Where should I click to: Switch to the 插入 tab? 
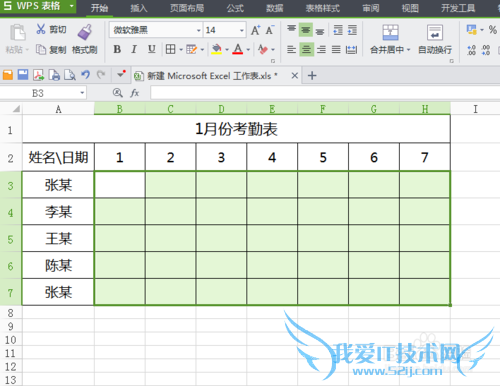coord(139,8)
